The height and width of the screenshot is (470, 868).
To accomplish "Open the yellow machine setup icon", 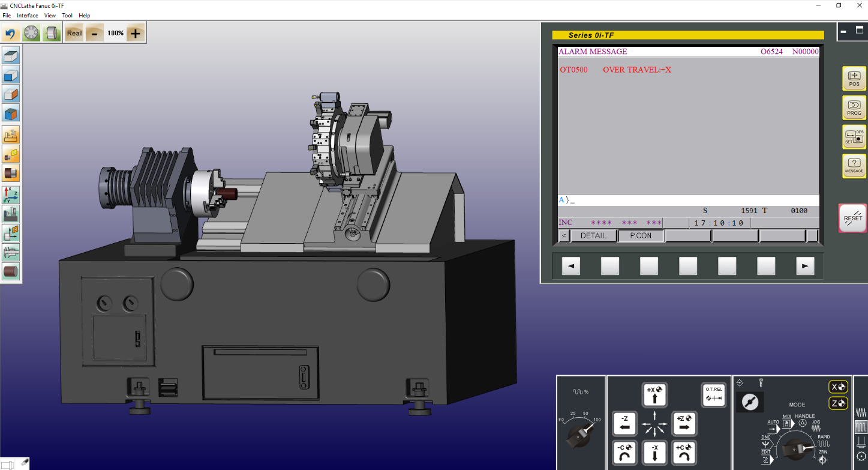I will [x=11, y=135].
